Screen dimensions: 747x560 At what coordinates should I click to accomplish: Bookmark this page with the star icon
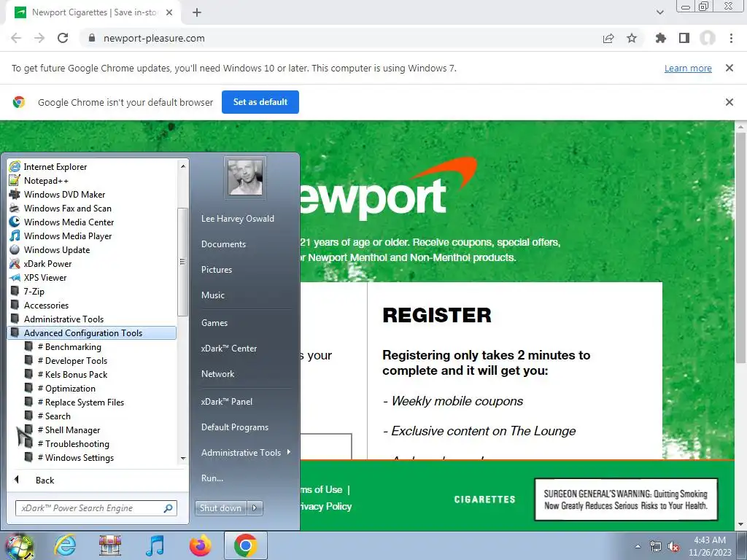pos(632,38)
